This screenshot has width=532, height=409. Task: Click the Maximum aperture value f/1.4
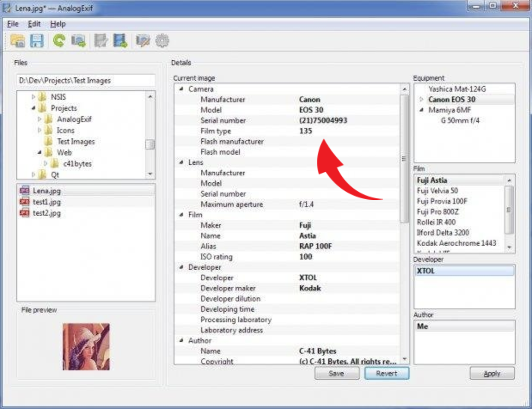tap(306, 204)
